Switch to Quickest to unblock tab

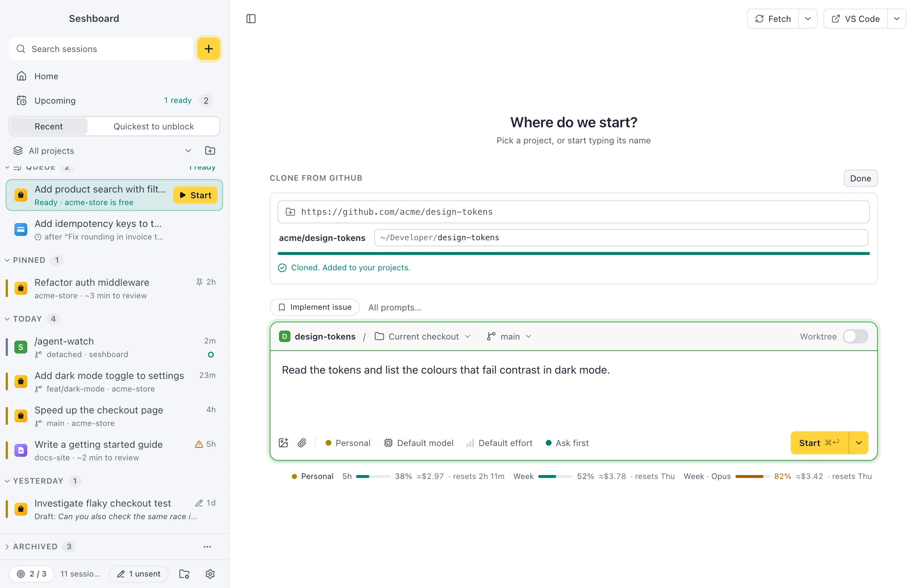[153, 126]
